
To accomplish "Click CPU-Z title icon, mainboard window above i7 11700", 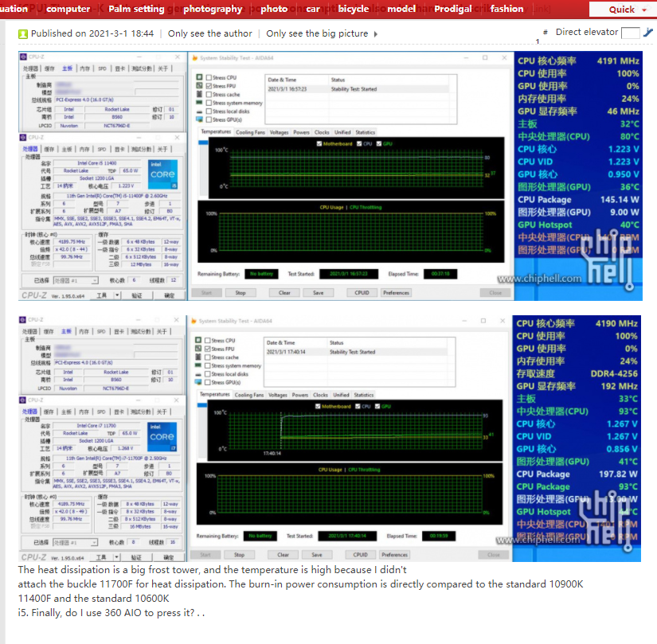I will point(22,319).
